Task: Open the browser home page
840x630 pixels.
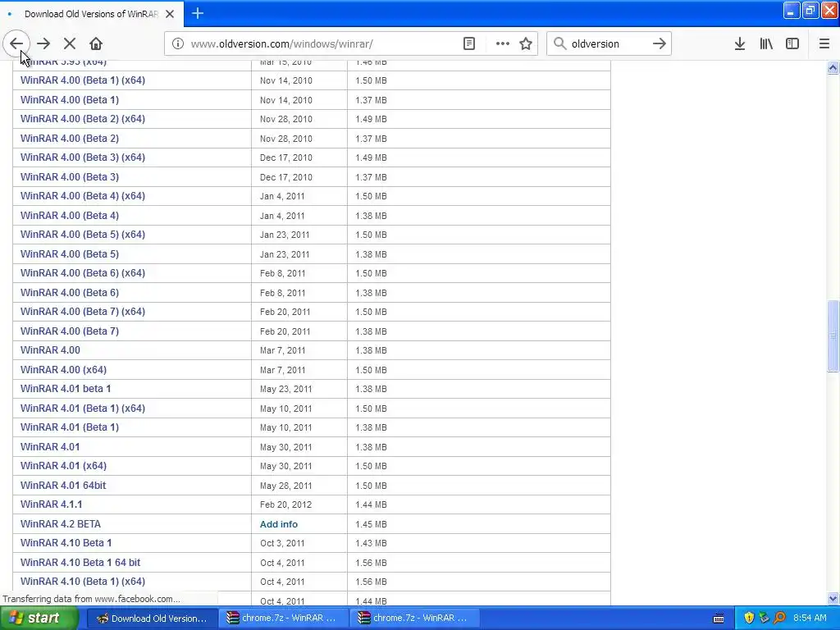Action: [96, 43]
